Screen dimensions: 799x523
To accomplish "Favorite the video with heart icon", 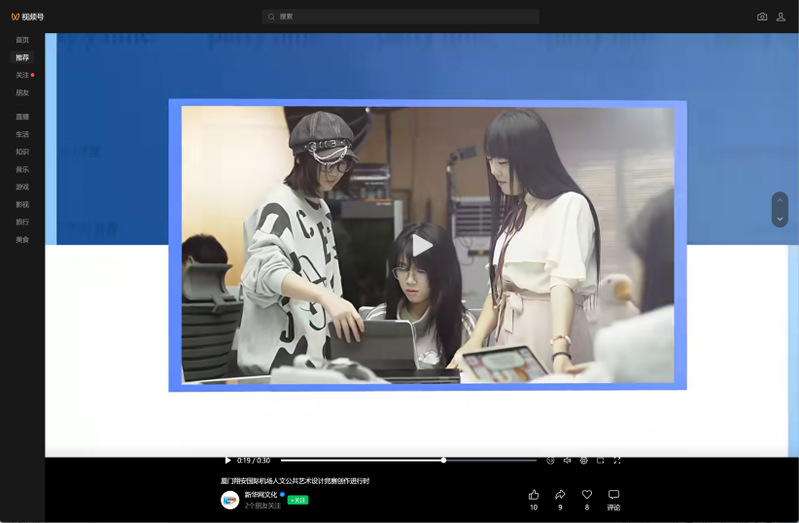I will (x=587, y=495).
